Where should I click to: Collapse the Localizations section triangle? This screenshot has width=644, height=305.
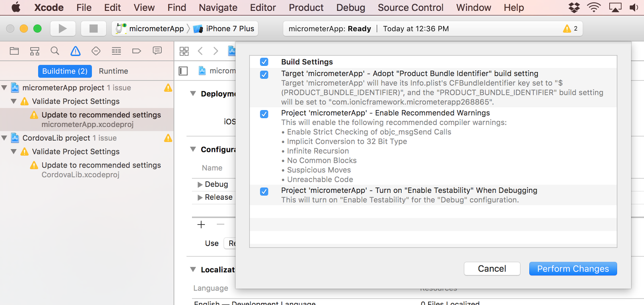pyautogui.click(x=193, y=269)
